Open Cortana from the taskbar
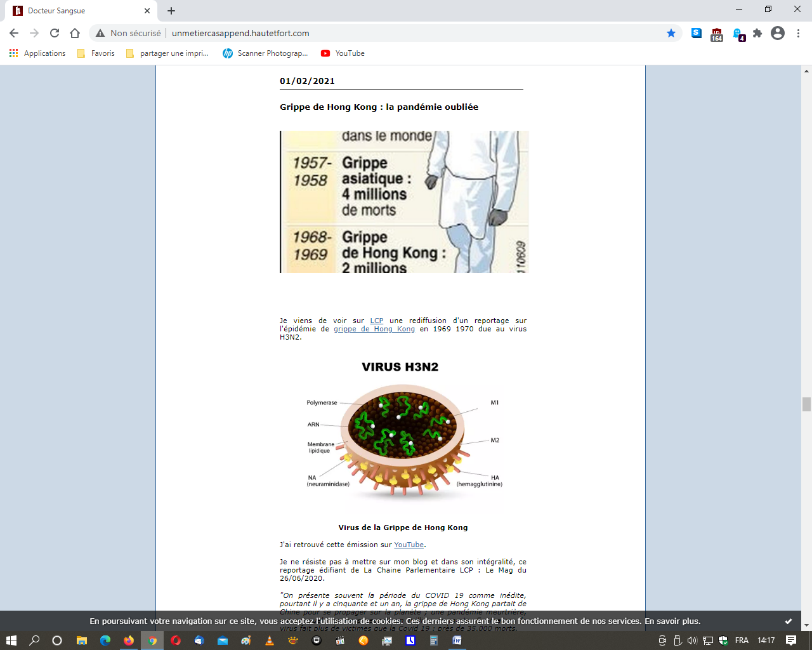The height and width of the screenshot is (650, 812). (57, 640)
